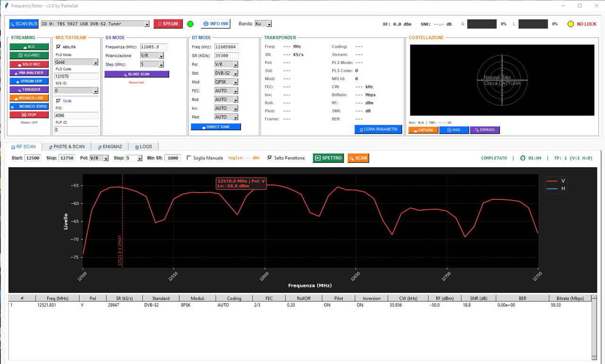The height and width of the screenshot is (364, 605).
Task: Click the results table vertical scrollbar
Action: tap(594, 327)
